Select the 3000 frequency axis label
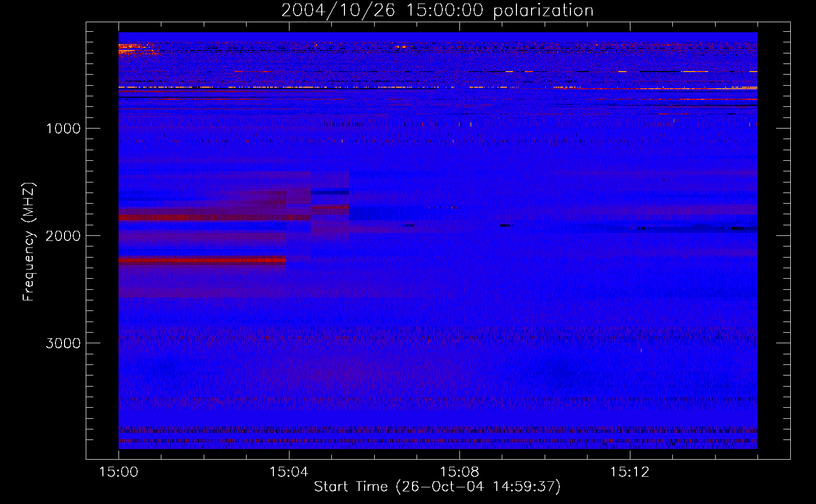 pyautogui.click(x=63, y=343)
